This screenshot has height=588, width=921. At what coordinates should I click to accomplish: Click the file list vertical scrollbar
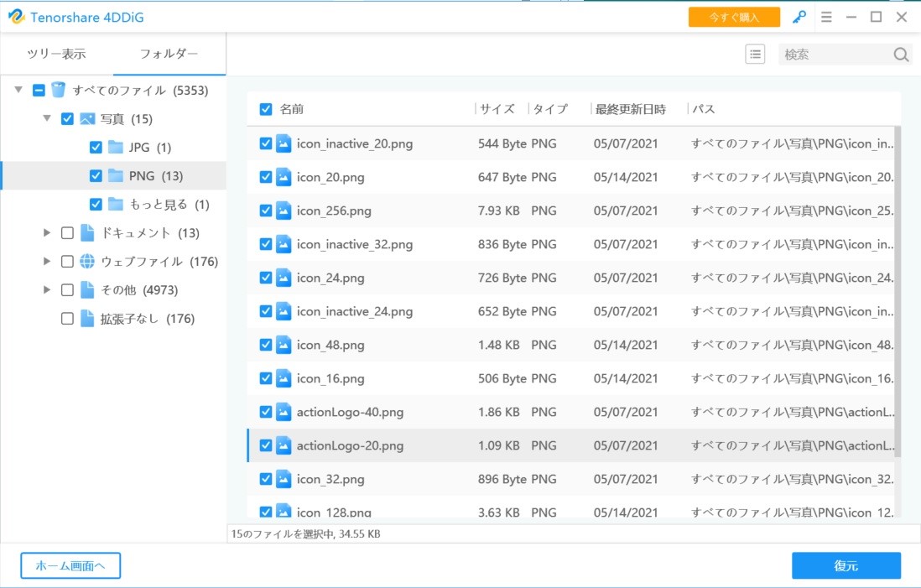pyautogui.click(x=898, y=291)
